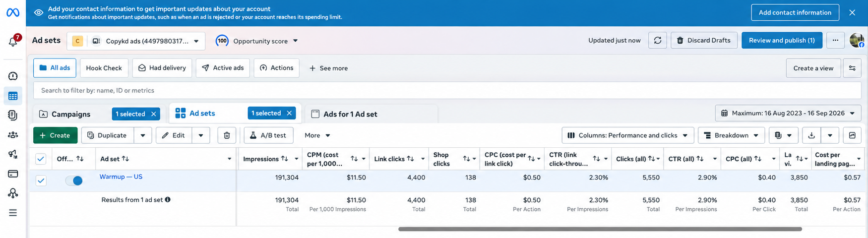Viewport: 868px width, 238px height.
Task: Open Campaigns table icon in sidebar
Action: tap(13, 96)
